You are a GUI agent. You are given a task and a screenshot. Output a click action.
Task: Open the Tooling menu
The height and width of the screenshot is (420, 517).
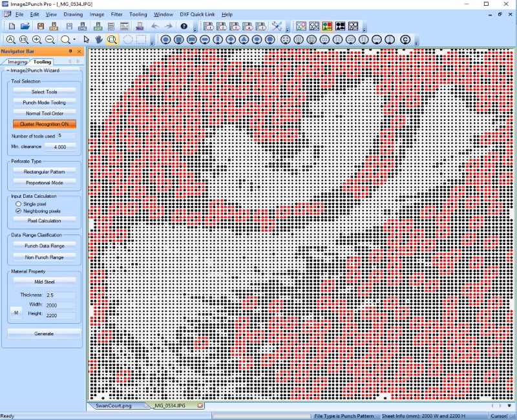[138, 14]
